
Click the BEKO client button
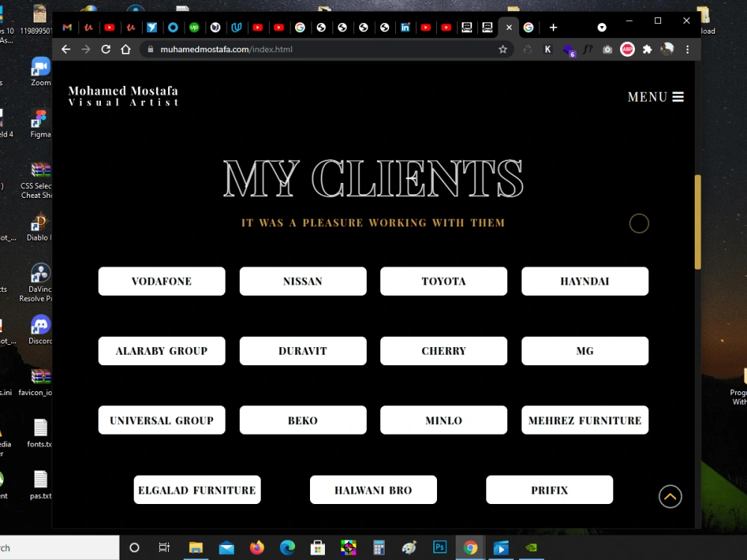click(x=303, y=420)
